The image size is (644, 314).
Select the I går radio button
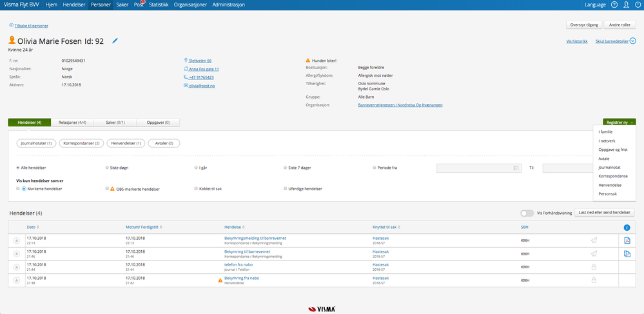196,168
